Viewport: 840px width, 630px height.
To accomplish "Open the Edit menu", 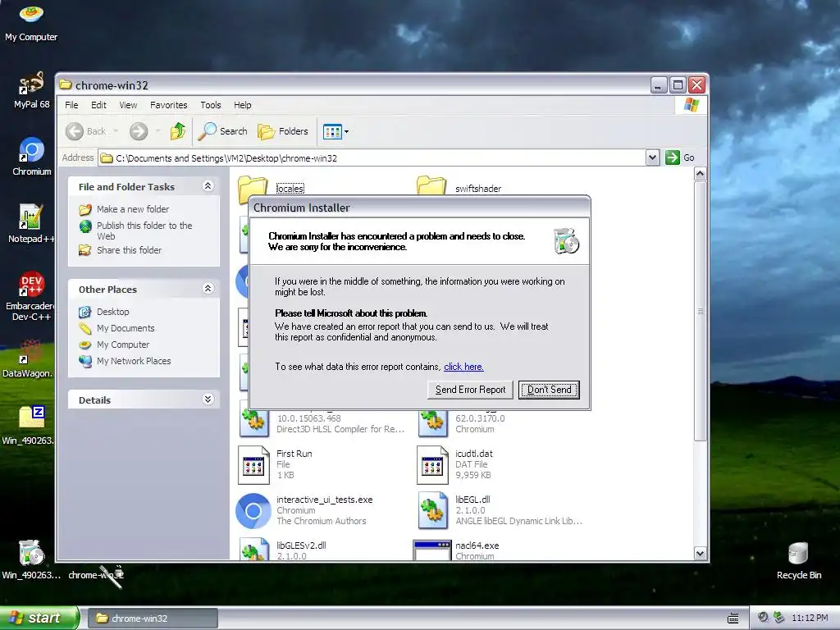I will (98, 105).
